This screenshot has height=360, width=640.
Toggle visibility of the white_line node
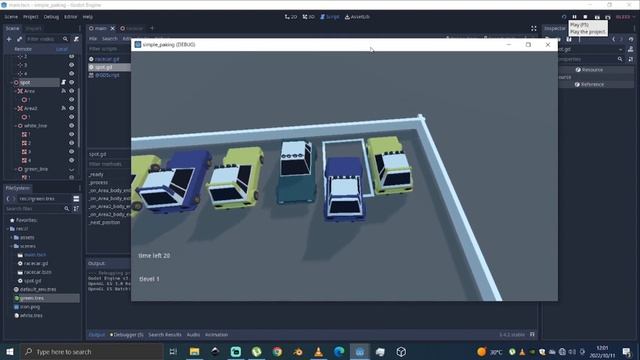(x=71, y=126)
